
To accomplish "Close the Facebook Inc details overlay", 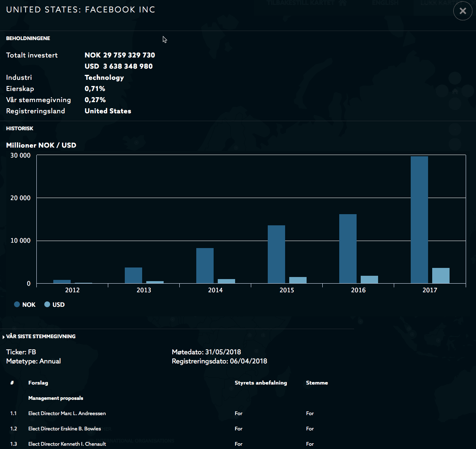I will pyautogui.click(x=462, y=11).
